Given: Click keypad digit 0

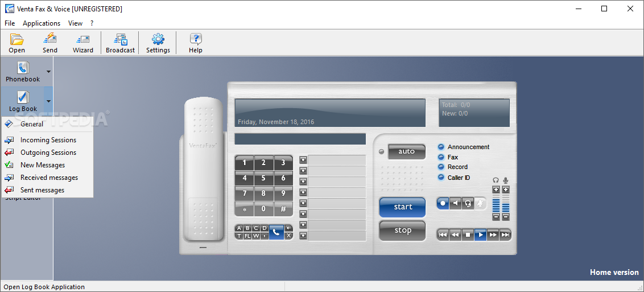Looking at the screenshot, I should 263,209.
